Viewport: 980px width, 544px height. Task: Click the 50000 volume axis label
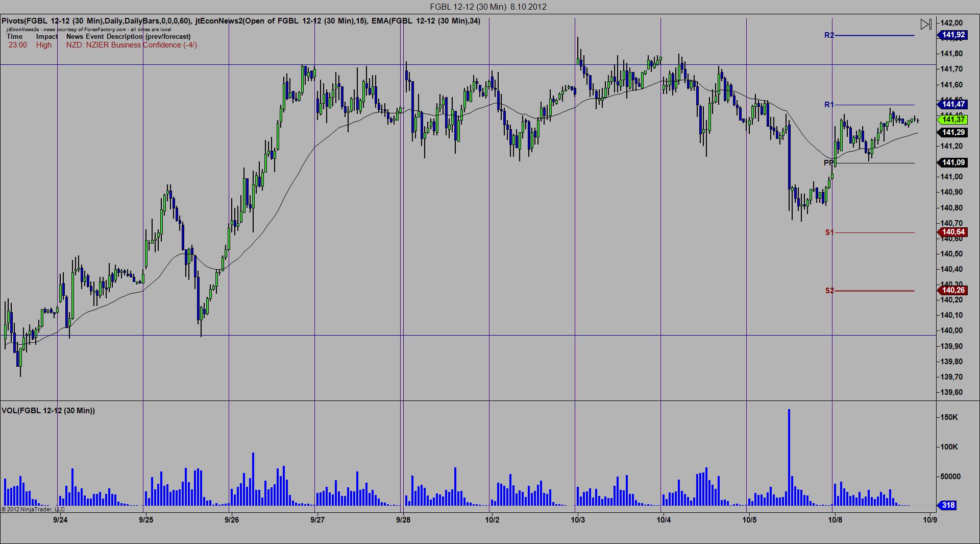[x=950, y=477]
